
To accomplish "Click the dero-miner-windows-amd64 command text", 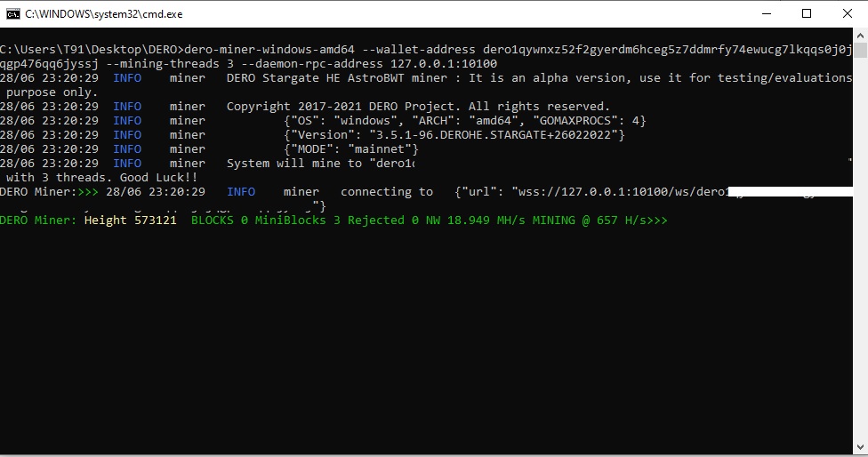I will coord(269,49).
